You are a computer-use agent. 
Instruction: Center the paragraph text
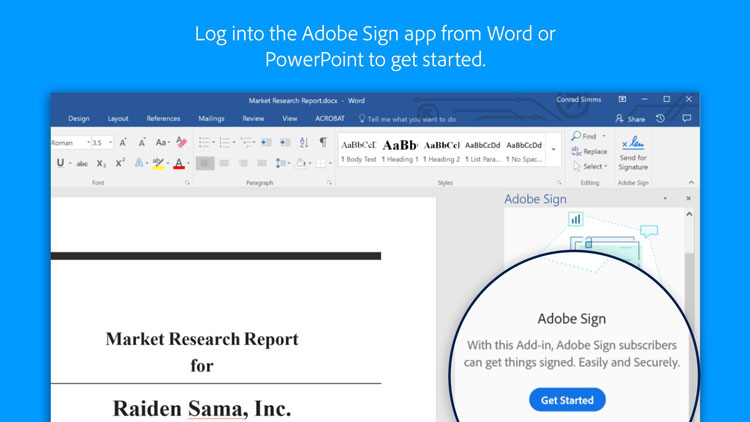(224, 163)
